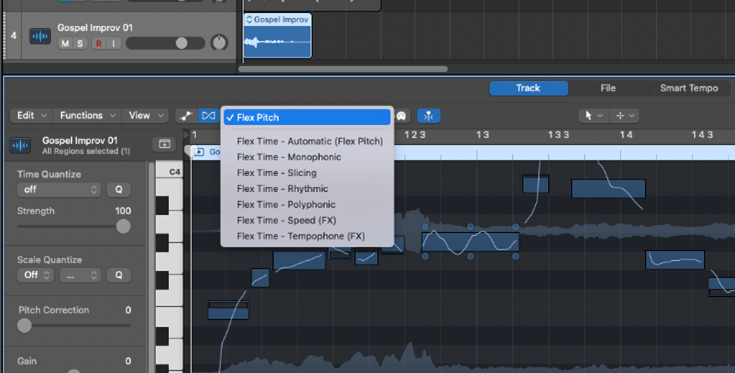Click the track 4 volume fader knob

coord(181,43)
